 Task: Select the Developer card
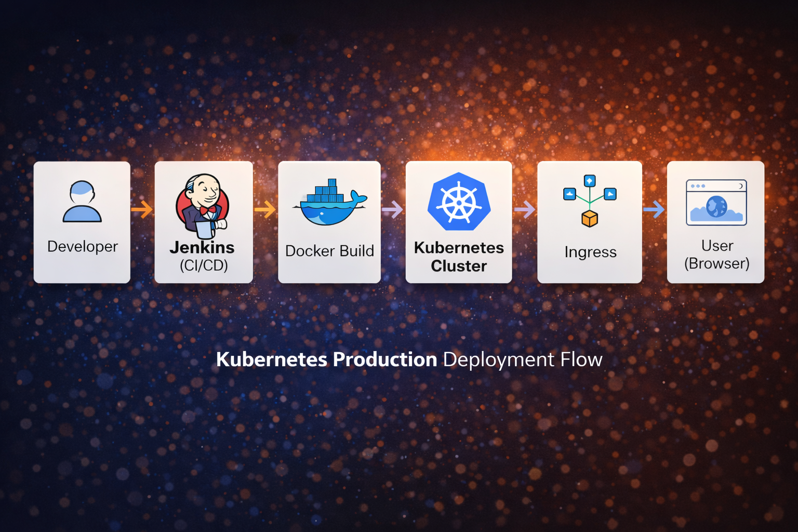pyautogui.click(x=82, y=222)
